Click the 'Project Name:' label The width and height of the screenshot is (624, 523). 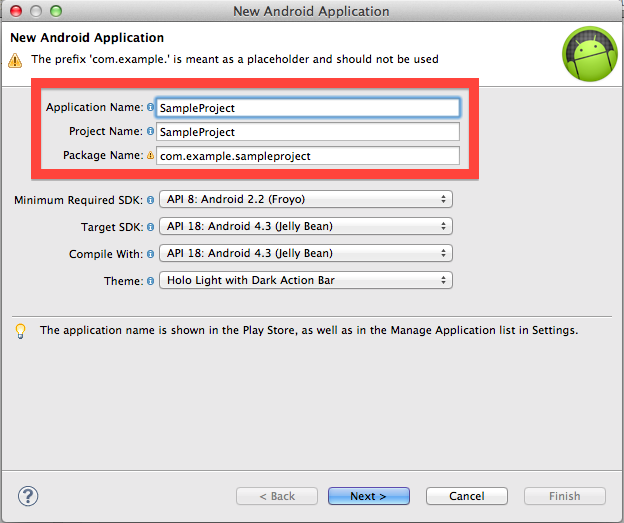pos(106,131)
